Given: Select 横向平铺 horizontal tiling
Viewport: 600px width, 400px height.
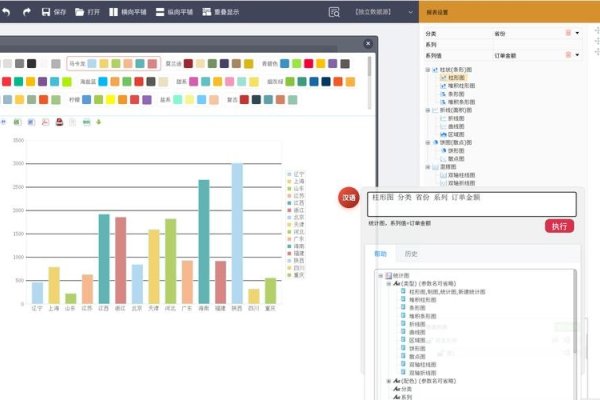Looking at the screenshot, I should [127, 12].
